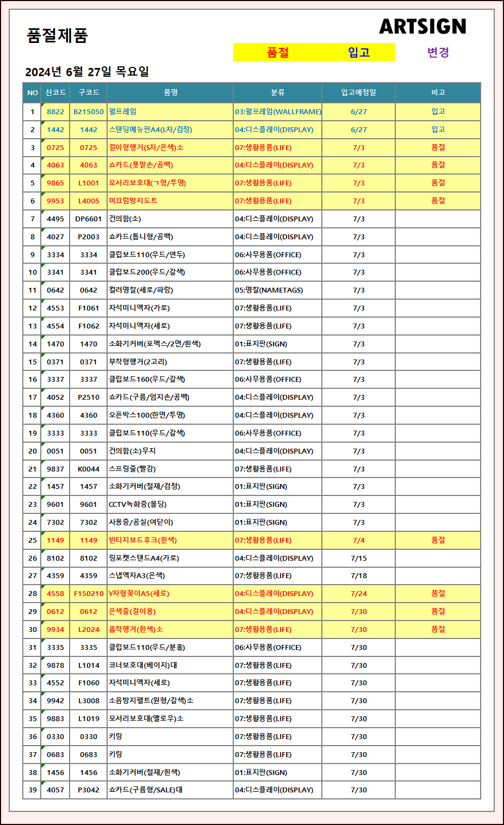Select the 분류 column header
Viewport: 504px width, 825px height.
(x=277, y=92)
